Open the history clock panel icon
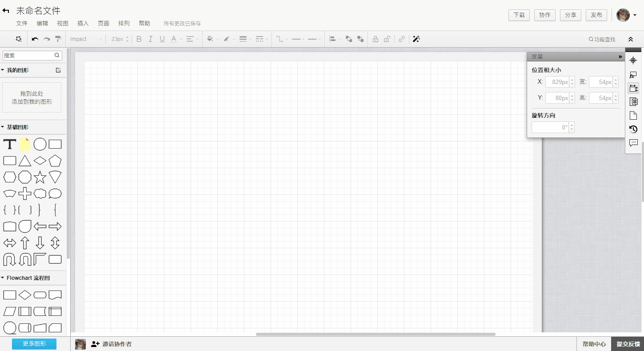This screenshot has height=351, width=644. (x=633, y=129)
